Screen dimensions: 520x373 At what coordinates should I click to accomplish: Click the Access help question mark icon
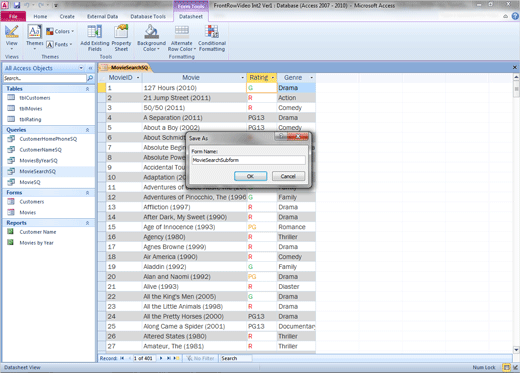(515, 16)
